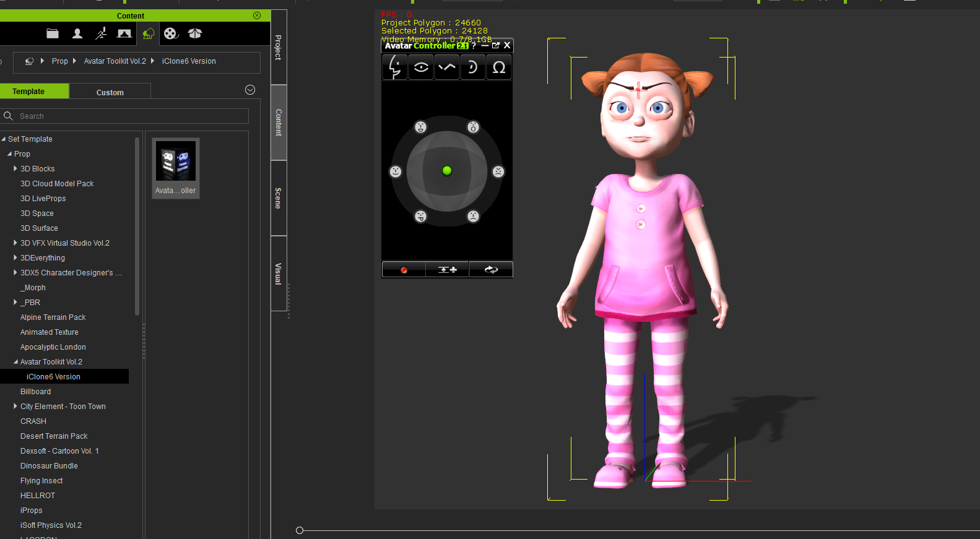
Task: Collapse the Avatar Toolkit Vol.2 folder
Action: [x=15, y=362]
